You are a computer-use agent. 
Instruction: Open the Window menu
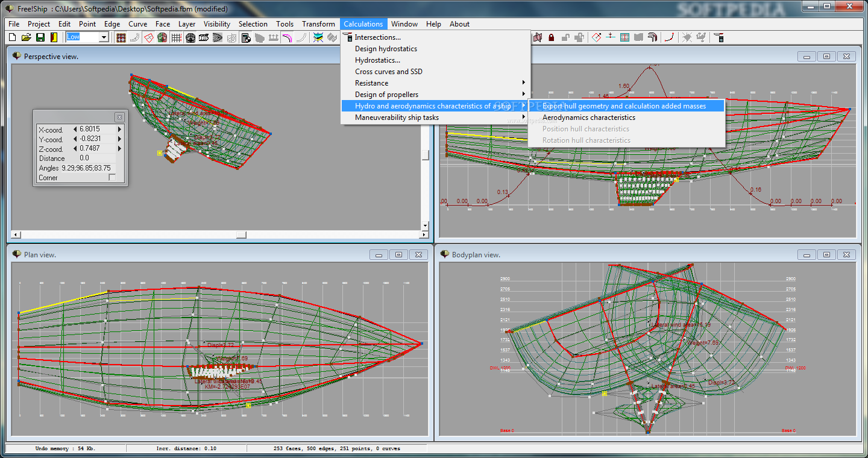tap(404, 24)
